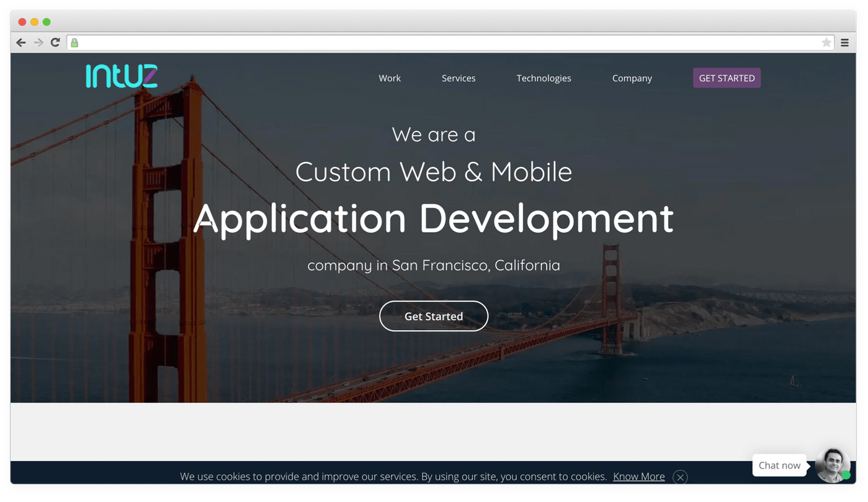Open the Technologies menu item
868x502 pixels.
tap(544, 78)
